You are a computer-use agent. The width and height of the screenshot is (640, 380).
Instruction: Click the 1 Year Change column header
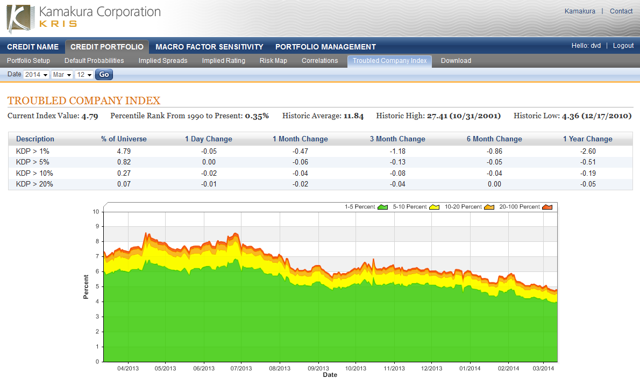(x=588, y=139)
